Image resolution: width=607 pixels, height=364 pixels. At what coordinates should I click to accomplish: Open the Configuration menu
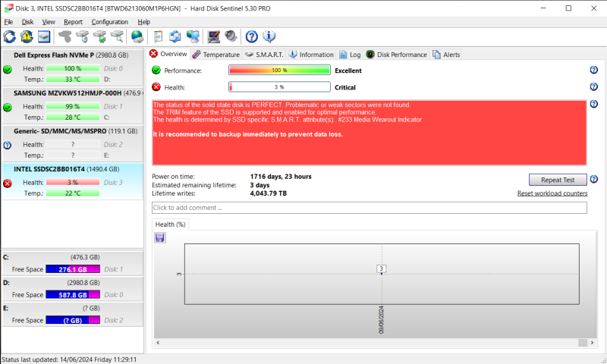coord(109,22)
